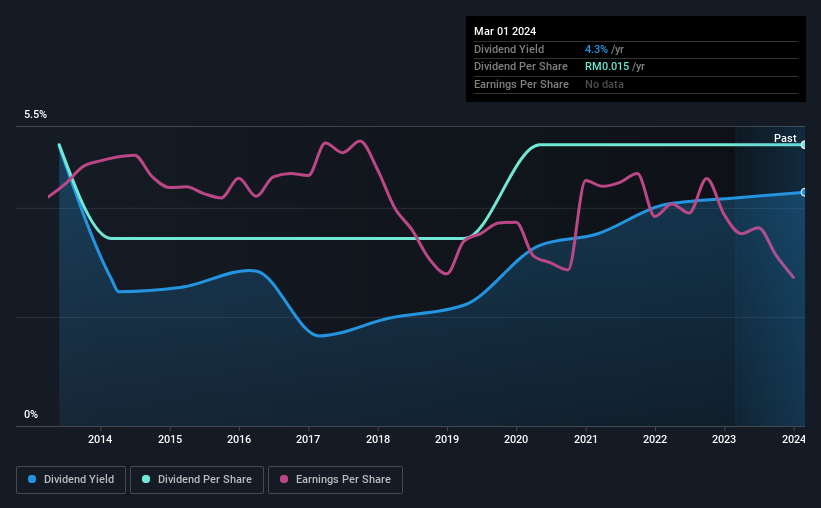Click the 4.3% dividend yield value in the tooltip
Viewport: 821px width, 508px height.
(x=595, y=49)
